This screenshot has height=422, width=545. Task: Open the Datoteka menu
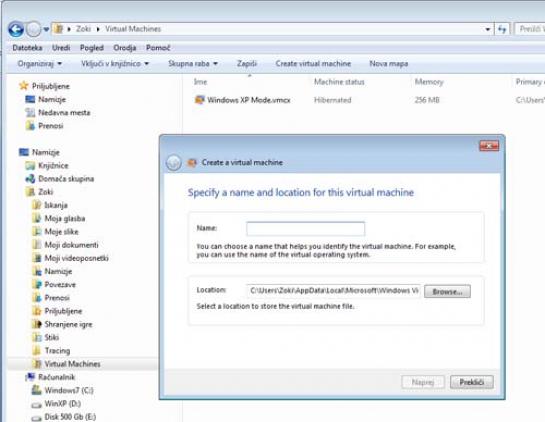[27, 48]
